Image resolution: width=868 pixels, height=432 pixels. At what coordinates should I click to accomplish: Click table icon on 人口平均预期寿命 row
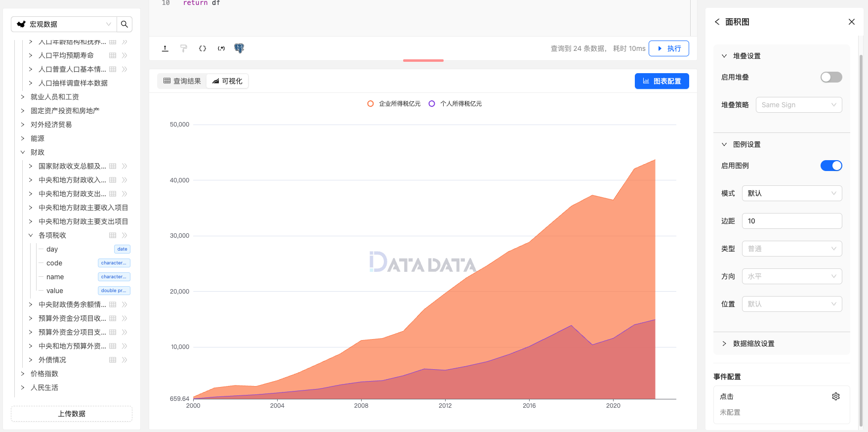click(113, 55)
